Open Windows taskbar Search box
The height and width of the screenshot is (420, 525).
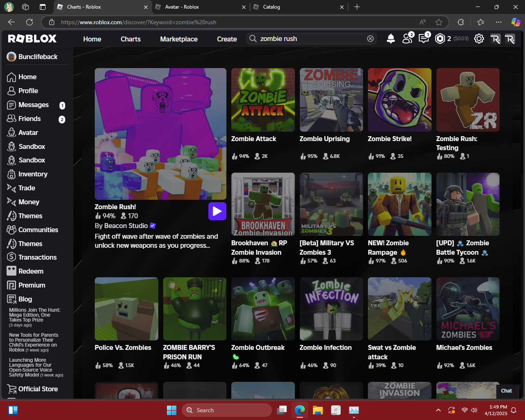pos(227,410)
